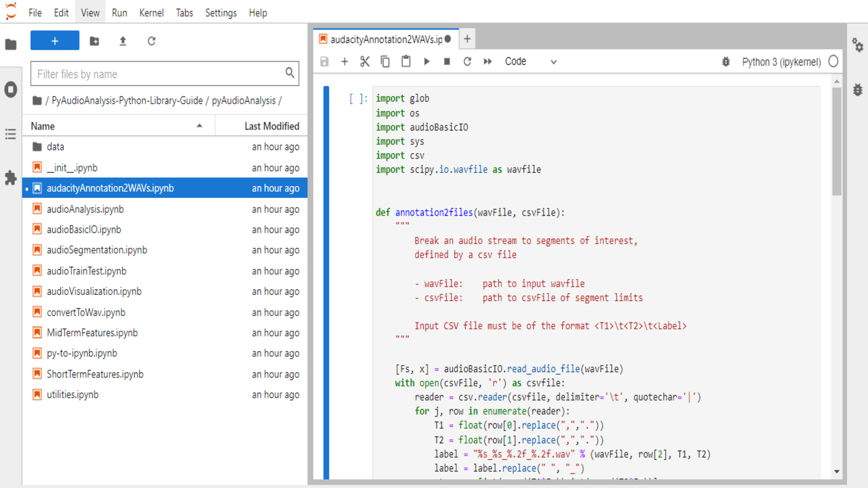The image size is (868, 488).
Task: Sort files by Last Modified header
Action: (x=262, y=126)
